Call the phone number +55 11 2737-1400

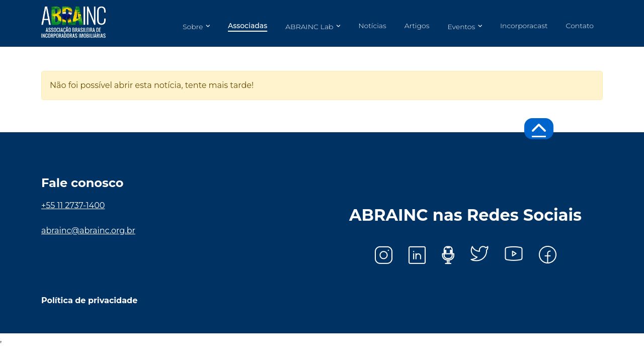pyautogui.click(x=73, y=206)
